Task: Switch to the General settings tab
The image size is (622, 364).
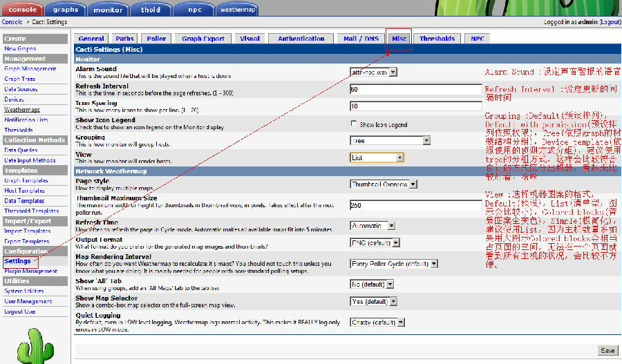Action: point(91,39)
